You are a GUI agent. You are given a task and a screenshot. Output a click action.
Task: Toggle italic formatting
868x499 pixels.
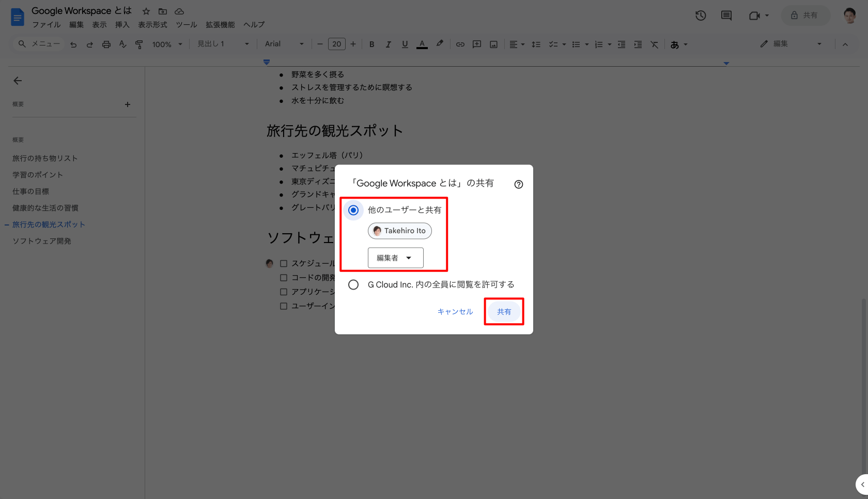(x=389, y=44)
